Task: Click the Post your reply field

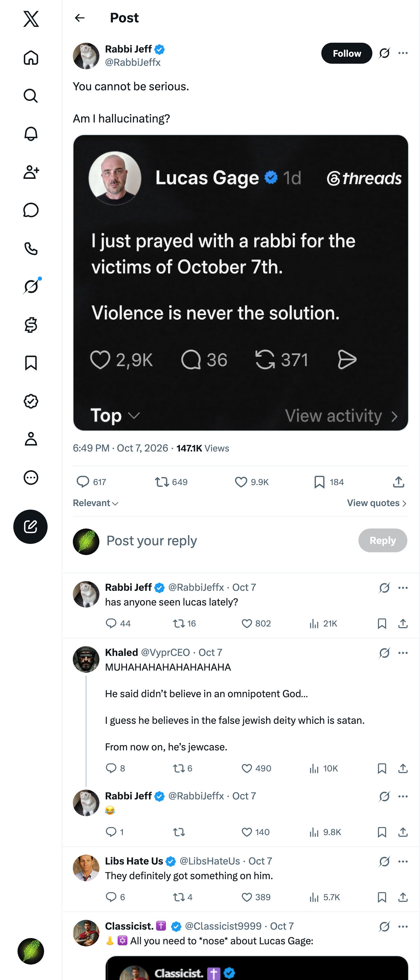Action: point(228,541)
